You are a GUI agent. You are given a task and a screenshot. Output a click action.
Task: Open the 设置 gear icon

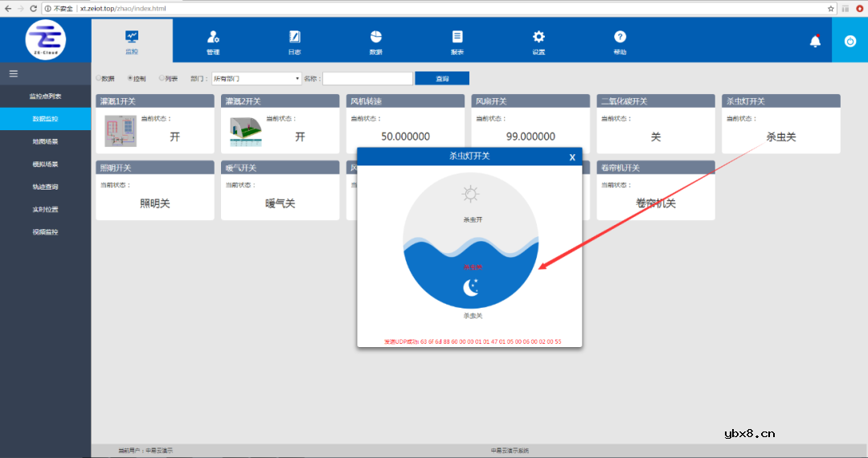click(538, 37)
